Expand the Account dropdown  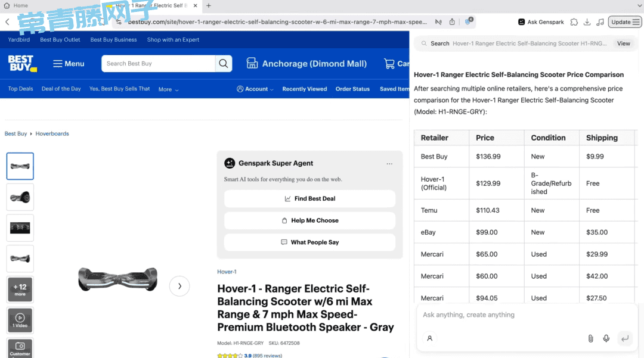coord(255,89)
